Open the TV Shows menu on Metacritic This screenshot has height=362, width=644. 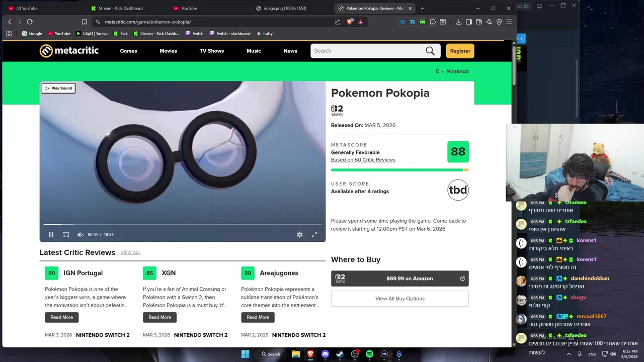coord(212,51)
